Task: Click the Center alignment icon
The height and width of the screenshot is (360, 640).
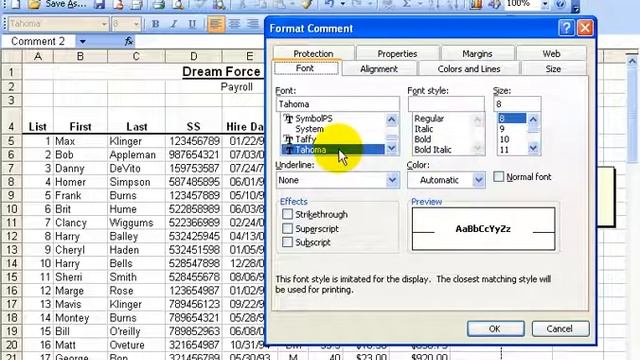Action: click(234, 24)
